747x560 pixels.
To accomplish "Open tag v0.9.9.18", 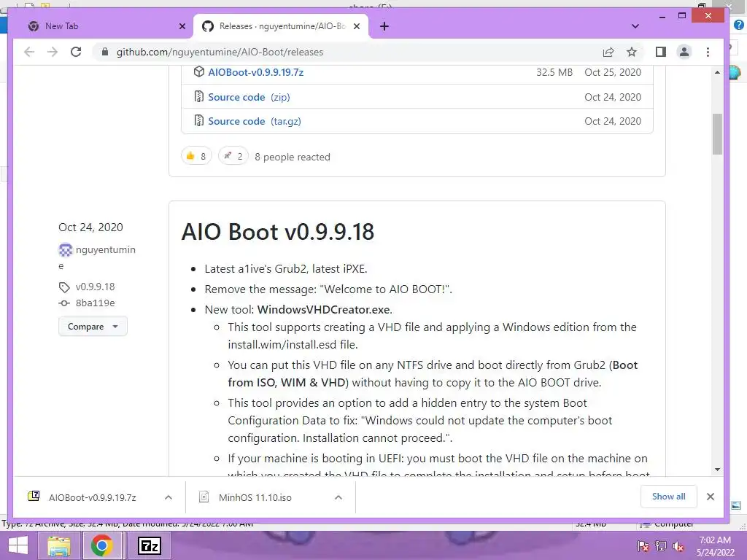I will click(x=95, y=287).
